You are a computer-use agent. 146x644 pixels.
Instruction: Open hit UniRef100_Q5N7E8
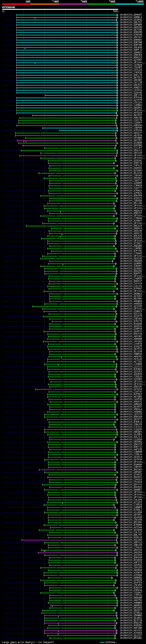pyautogui.click(x=131, y=55)
